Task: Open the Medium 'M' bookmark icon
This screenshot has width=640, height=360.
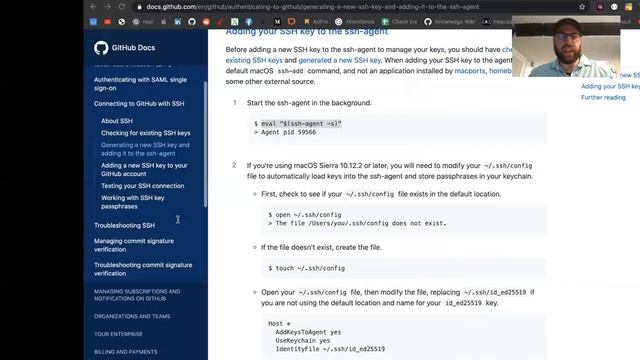Action: point(277,22)
